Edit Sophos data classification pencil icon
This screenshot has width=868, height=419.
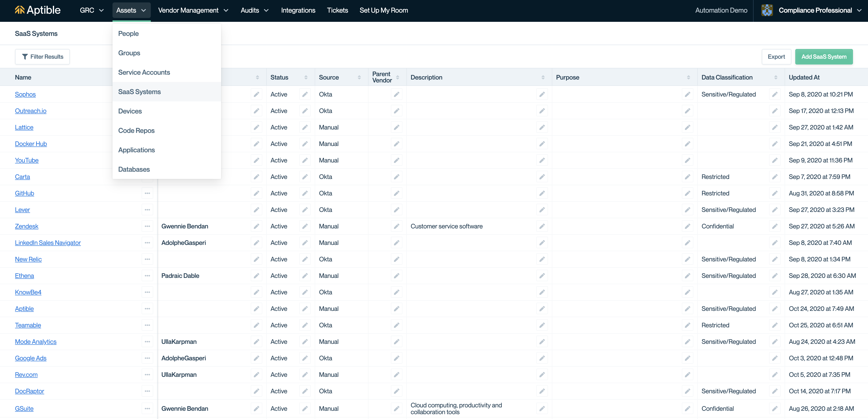coord(775,94)
